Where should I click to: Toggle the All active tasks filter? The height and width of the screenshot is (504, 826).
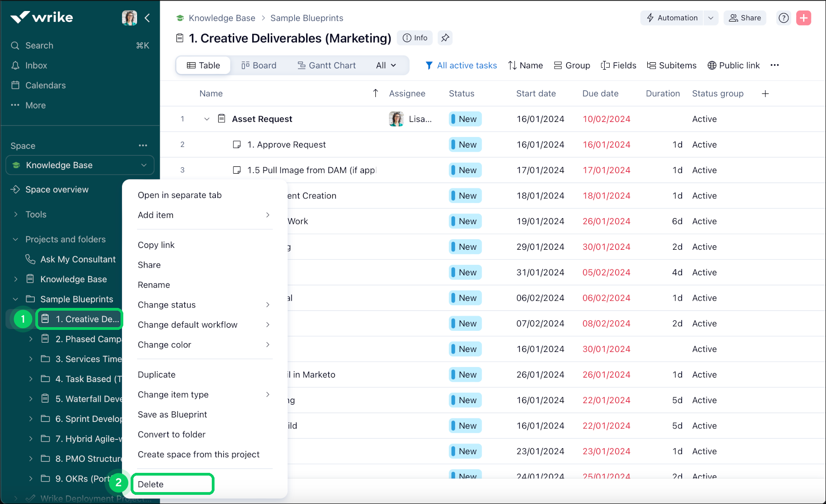coord(461,66)
